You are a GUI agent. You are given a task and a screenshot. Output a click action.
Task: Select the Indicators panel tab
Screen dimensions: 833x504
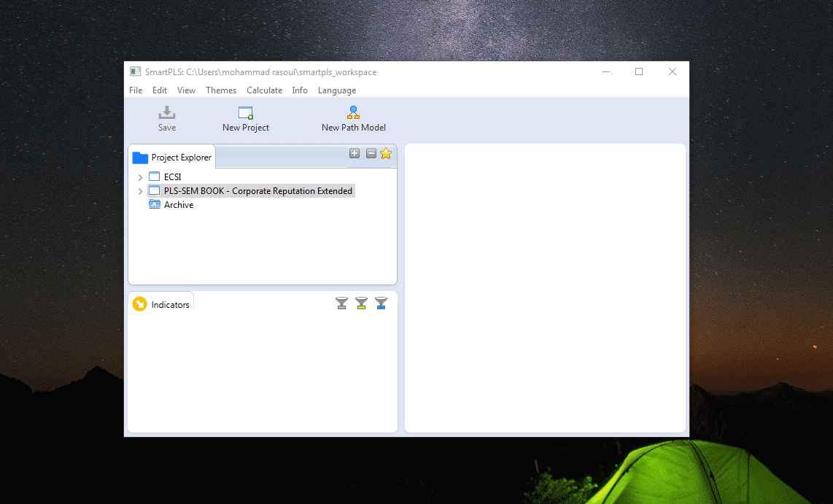pos(162,305)
